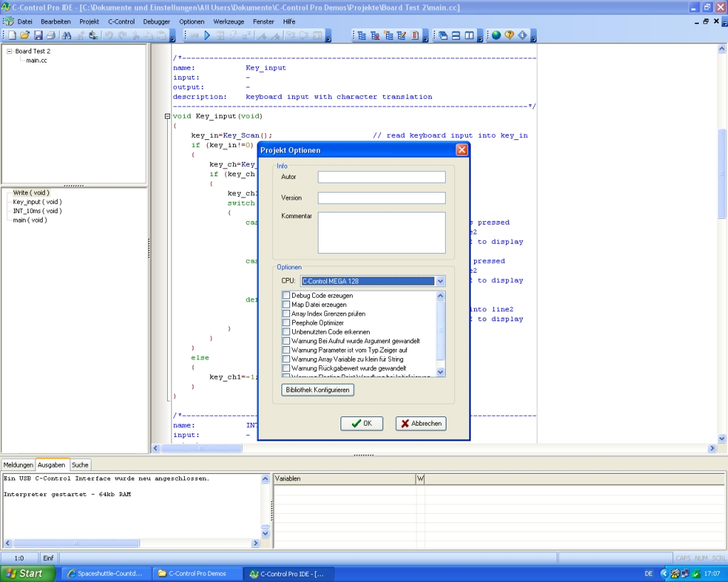Click the Replace text icon
Viewport: 728px width, 582px height.
pos(93,36)
